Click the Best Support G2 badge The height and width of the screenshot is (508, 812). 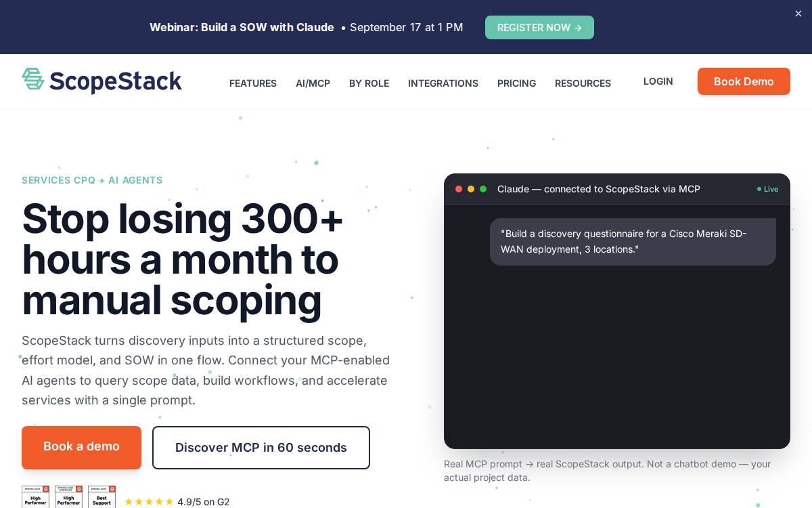(101, 496)
